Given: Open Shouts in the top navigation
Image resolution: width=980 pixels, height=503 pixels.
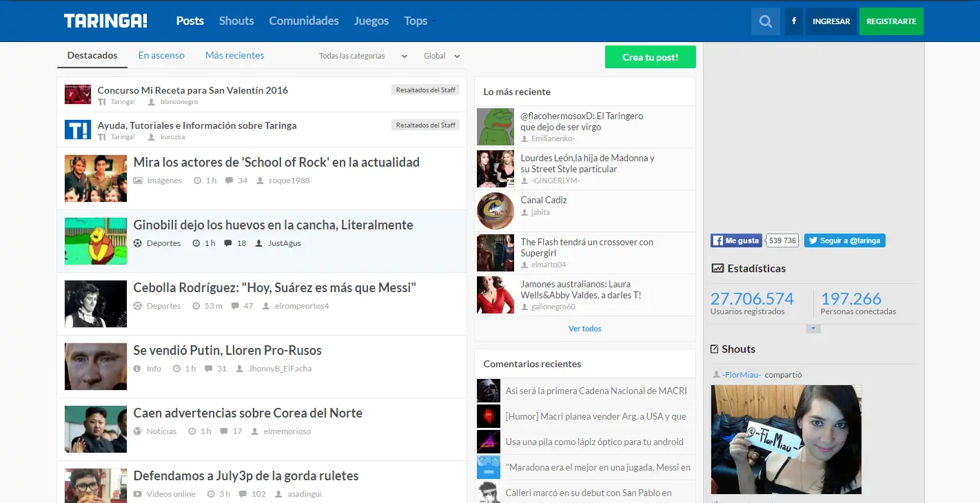Looking at the screenshot, I should pos(236,21).
